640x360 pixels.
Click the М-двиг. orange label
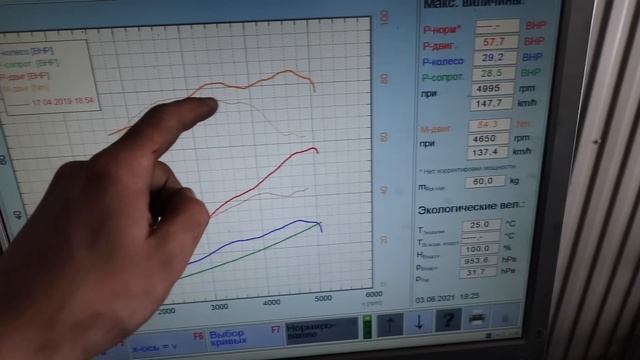pos(435,129)
